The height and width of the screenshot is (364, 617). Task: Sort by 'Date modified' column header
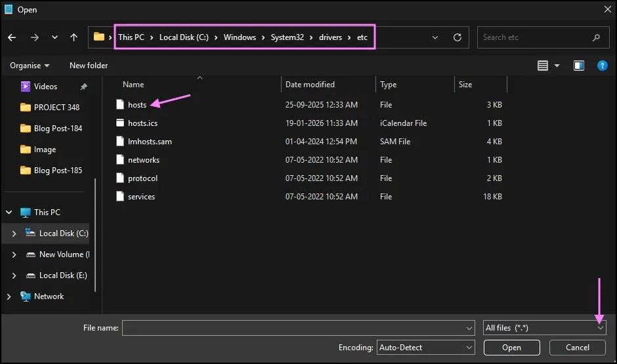[x=310, y=85]
